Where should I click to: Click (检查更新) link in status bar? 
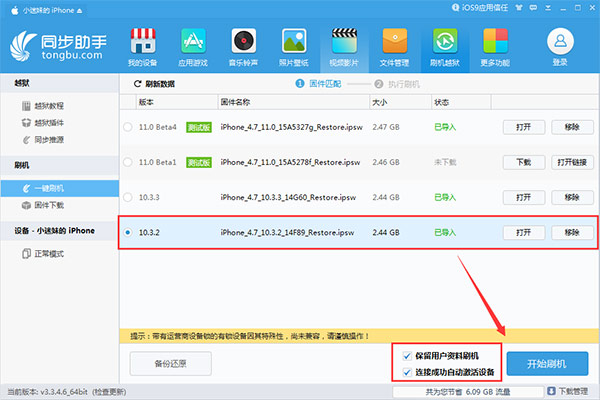(x=109, y=392)
